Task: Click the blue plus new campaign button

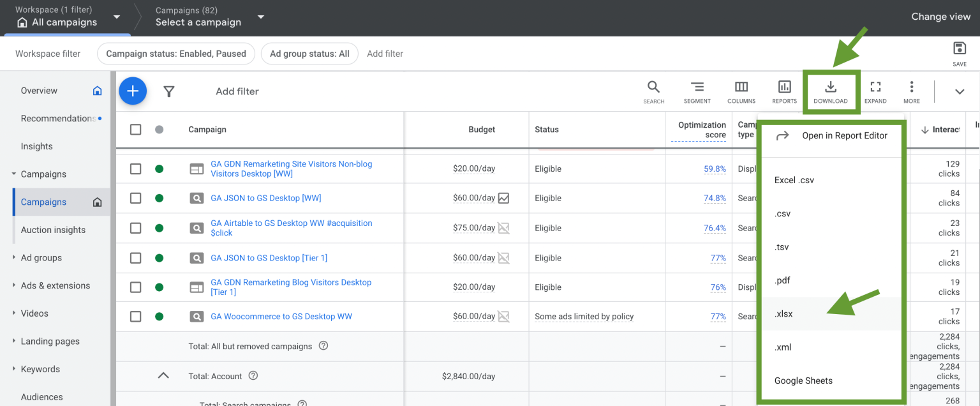Action: (133, 91)
